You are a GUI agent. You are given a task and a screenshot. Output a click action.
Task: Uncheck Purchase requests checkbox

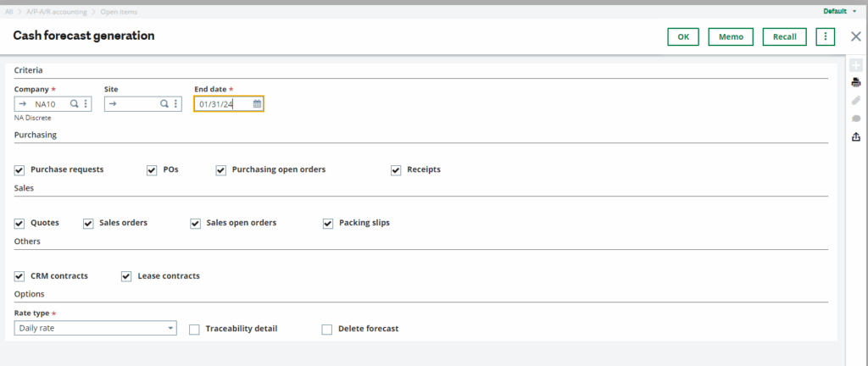pyautogui.click(x=19, y=170)
